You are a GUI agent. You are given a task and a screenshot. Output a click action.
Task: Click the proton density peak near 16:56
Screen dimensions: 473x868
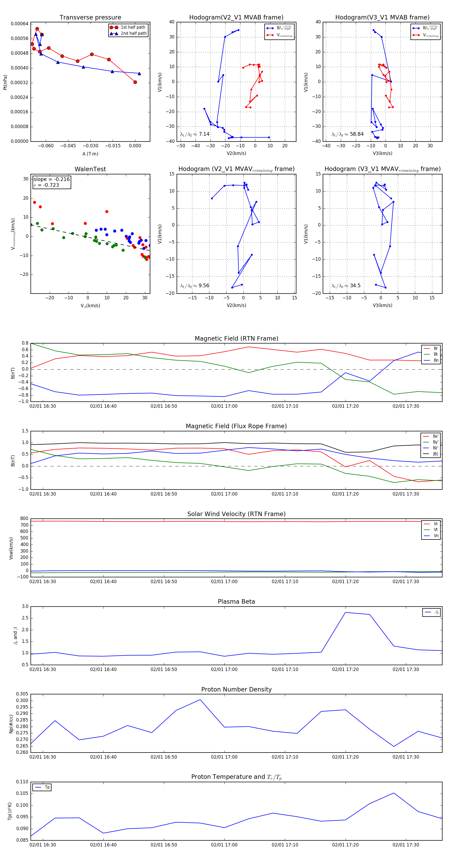click(200, 700)
